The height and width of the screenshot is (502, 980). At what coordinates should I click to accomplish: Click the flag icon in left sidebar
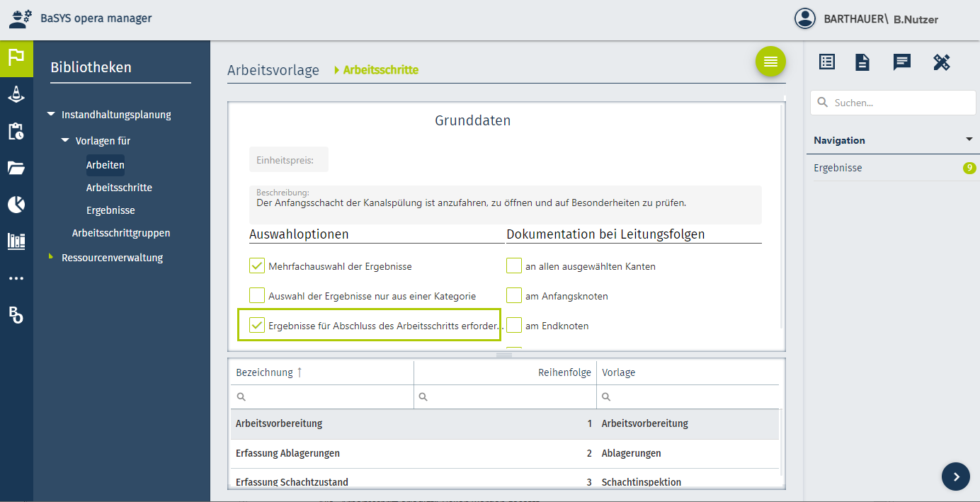(x=16, y=58)
